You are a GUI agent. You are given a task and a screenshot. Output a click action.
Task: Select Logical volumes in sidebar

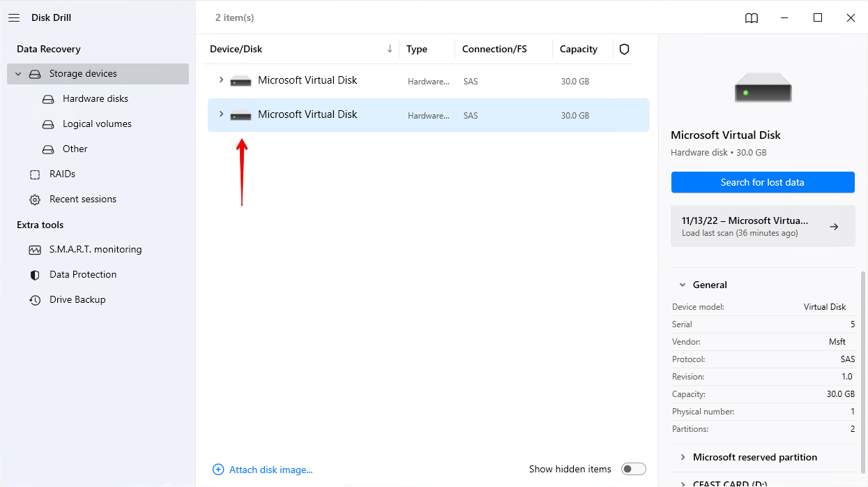click(x=97, y=124)
